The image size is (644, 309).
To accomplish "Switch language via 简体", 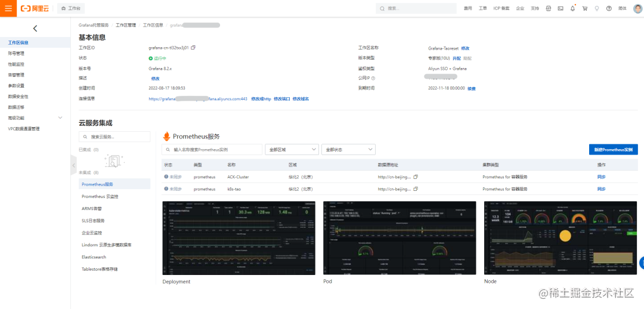I will tap(622, 8).
